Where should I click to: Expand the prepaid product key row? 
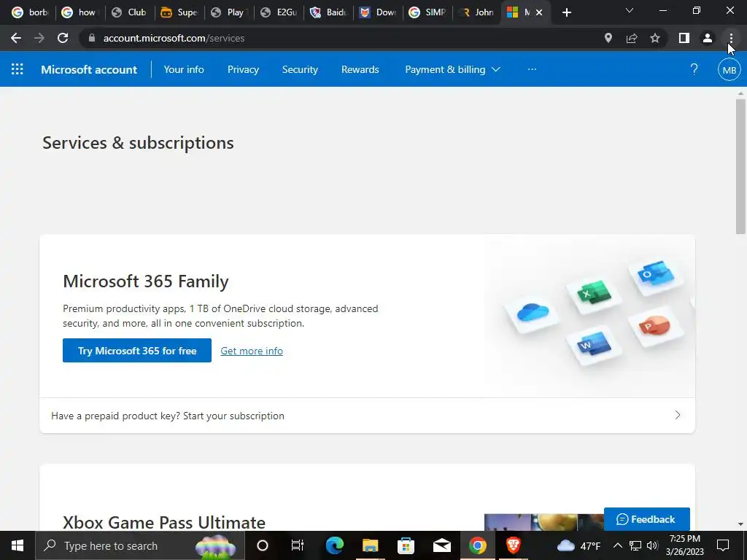pos(368,416)
